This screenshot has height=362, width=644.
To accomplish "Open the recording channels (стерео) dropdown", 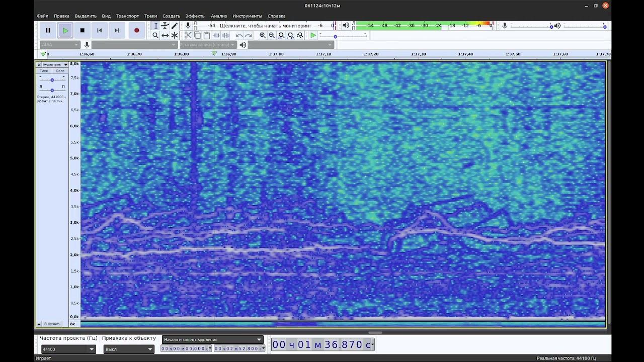I will click(x=207, y=45).
